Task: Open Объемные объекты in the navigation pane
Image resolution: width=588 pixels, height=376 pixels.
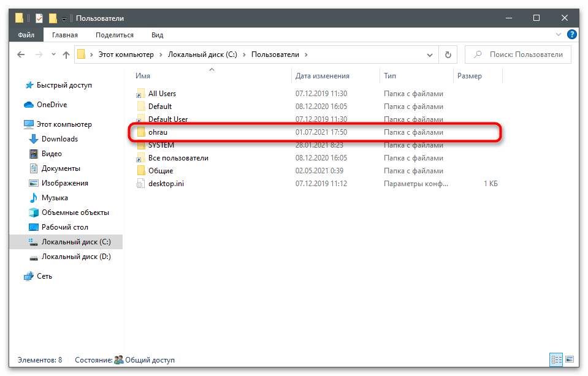Action: (75, 212)
